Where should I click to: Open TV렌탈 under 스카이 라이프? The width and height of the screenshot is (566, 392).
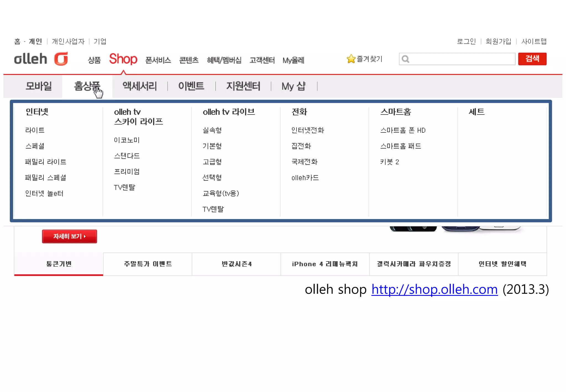(x=125, y=187)
